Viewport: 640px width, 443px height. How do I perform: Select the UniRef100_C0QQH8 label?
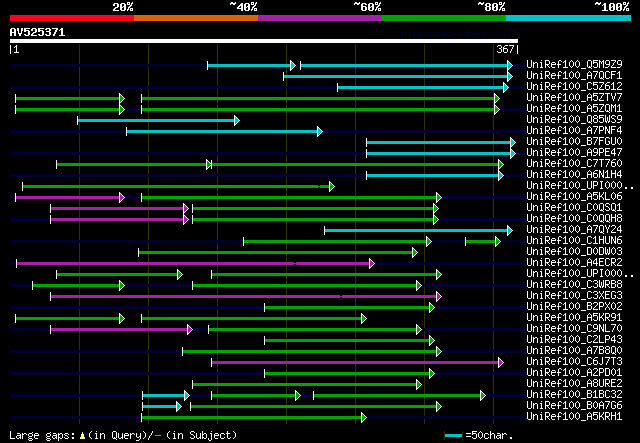574,219
